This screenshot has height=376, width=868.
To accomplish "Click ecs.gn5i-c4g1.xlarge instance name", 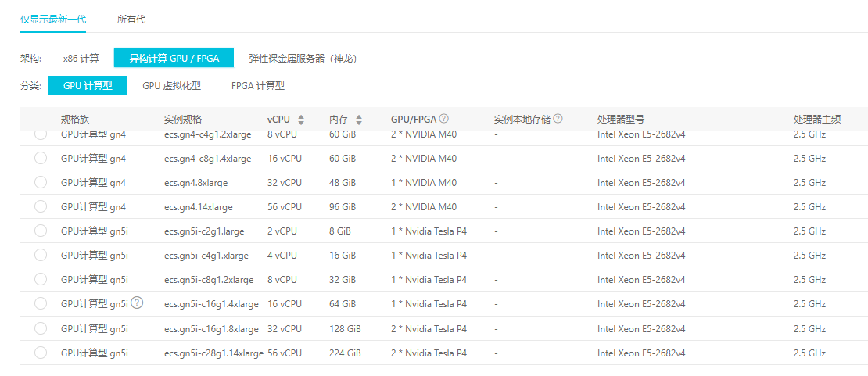I will point(206,256).
